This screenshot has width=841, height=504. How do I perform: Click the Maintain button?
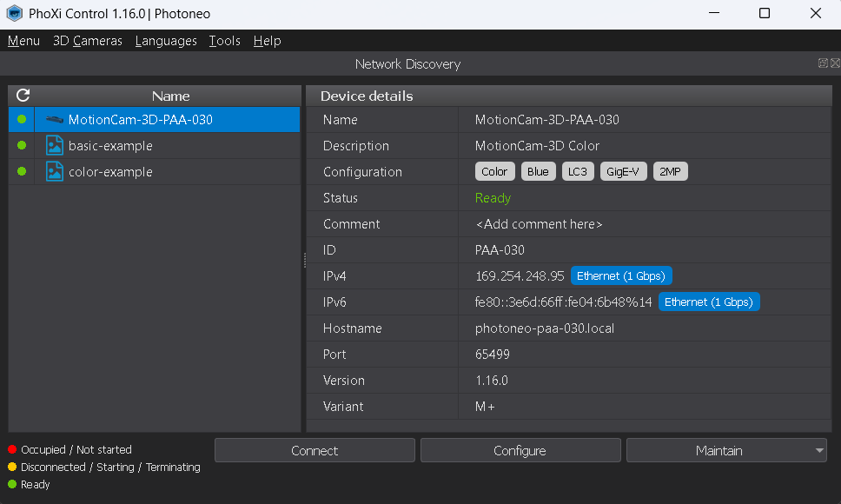pos(719,450)
